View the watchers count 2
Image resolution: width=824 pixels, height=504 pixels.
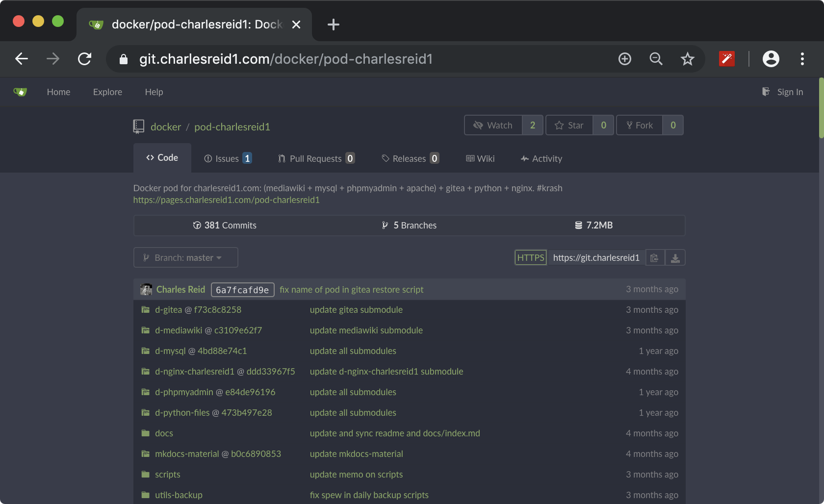533,125
